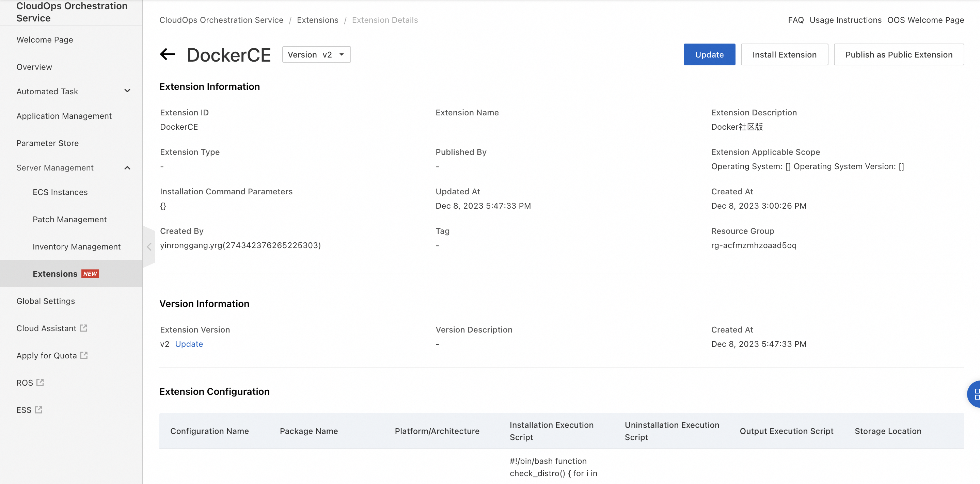This screenshot has width=980, height=484.
Task: Click the Update link beside v2
Action: pyautogui.click(x=189, y=344)
